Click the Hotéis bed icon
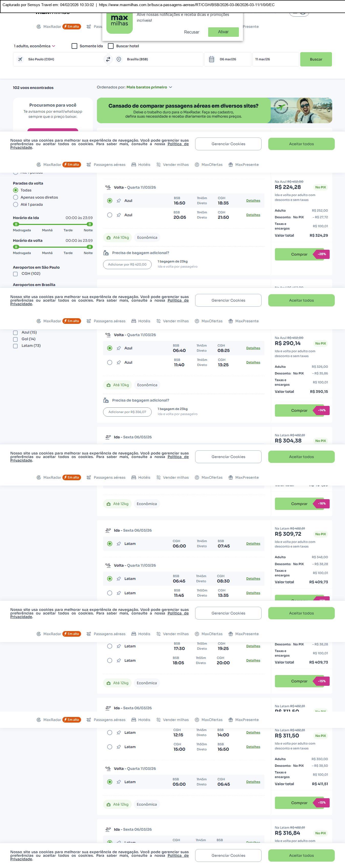The image size is (345, 868). click(133, 165)
